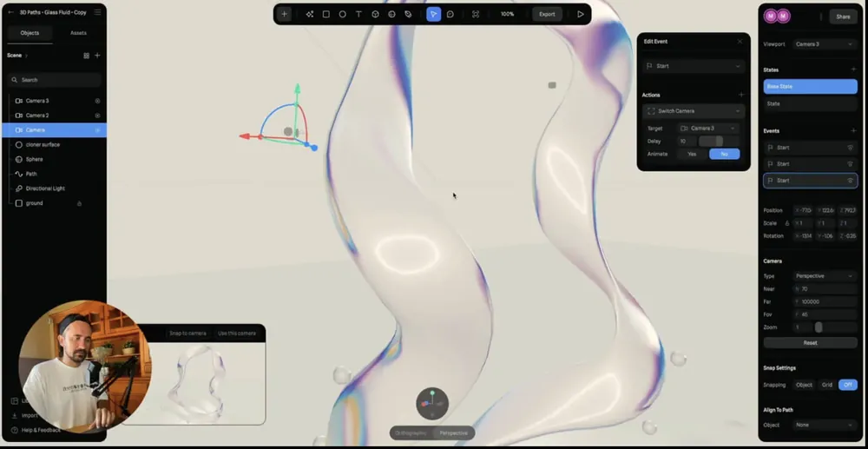Click the scene grid view icon

click(86, 56)
